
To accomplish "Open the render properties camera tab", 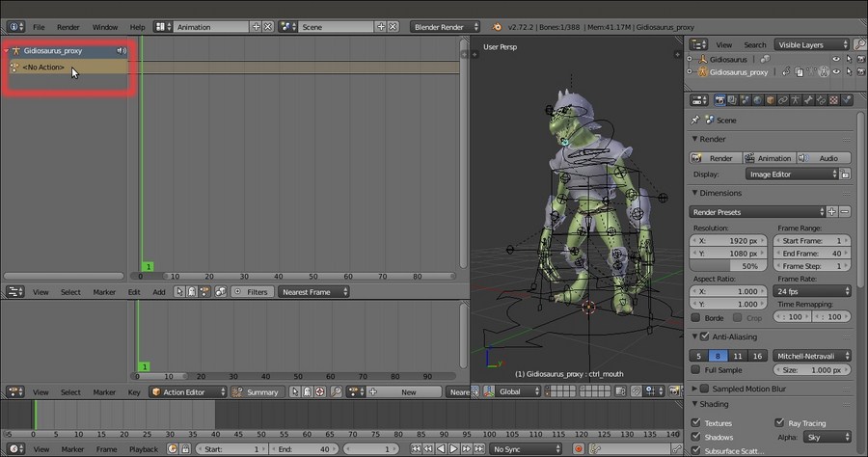I will pyautogui.click(x=719, y=100).
